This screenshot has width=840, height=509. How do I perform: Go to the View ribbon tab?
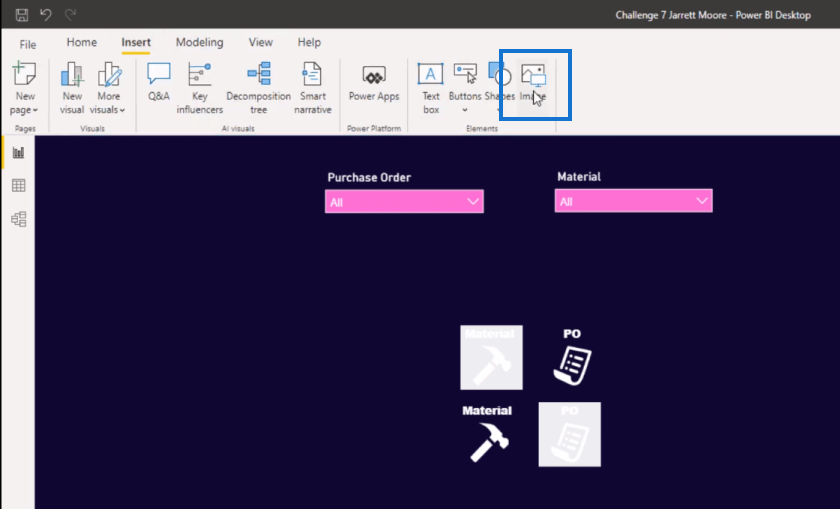(260, 42)
